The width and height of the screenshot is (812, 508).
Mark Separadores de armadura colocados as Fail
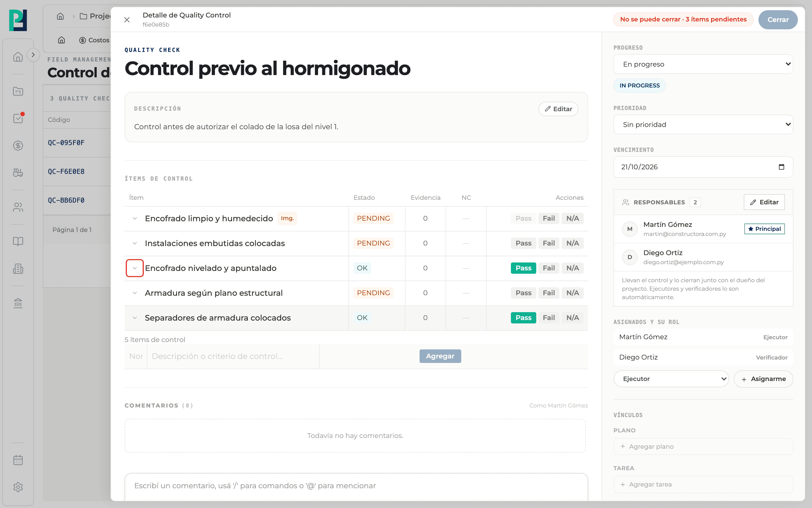click(x=549, y=318)
